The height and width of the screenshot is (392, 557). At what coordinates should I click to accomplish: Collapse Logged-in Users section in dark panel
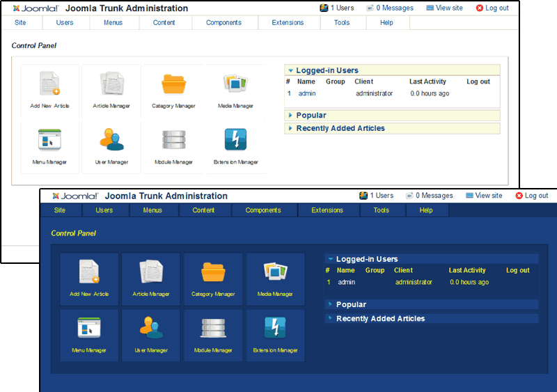pos(367,259)
